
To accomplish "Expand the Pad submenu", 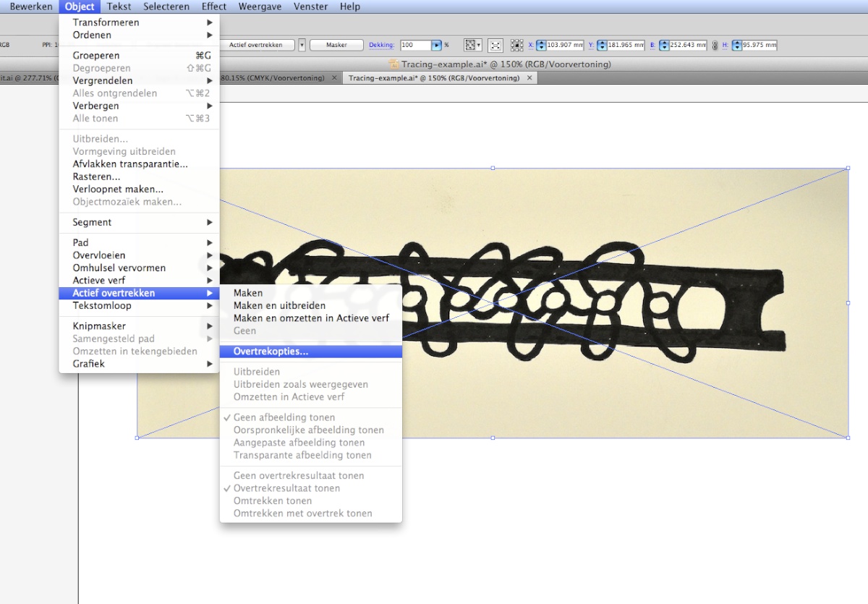I will [139, 242].
